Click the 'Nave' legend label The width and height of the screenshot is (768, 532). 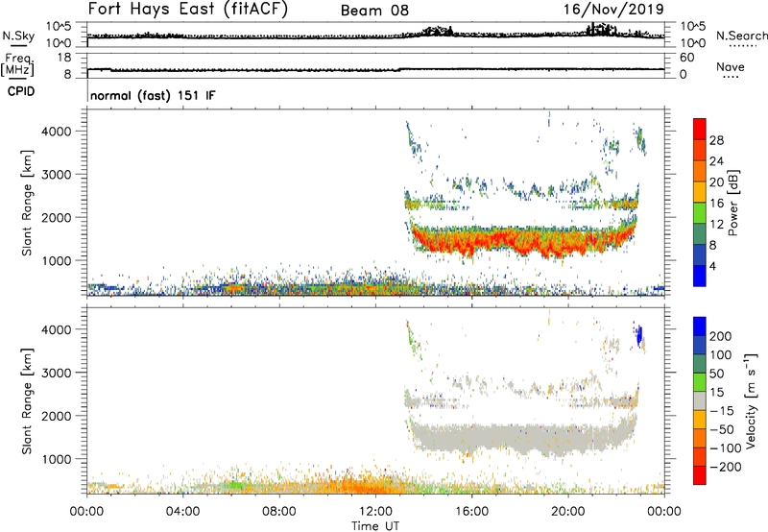click(x=731, y=66)
